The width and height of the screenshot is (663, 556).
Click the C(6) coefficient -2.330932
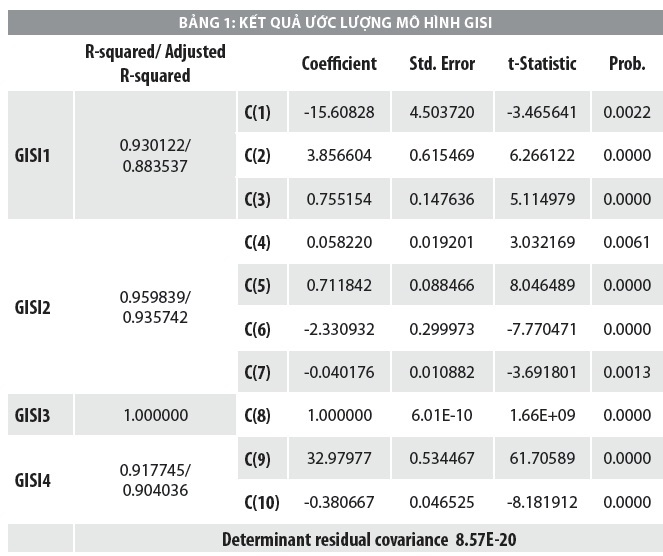[339, 329]
